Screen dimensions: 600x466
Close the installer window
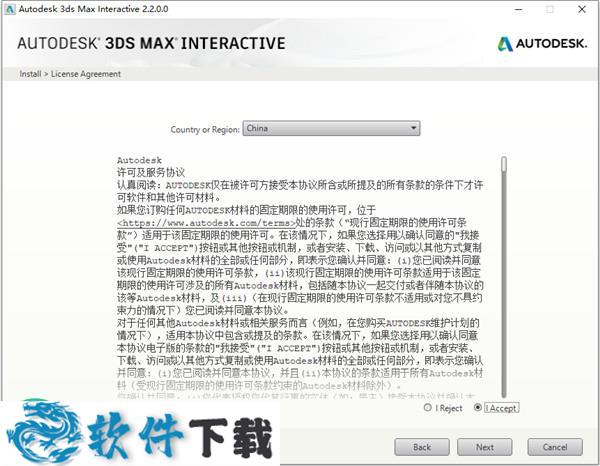(x=582, y=9)
